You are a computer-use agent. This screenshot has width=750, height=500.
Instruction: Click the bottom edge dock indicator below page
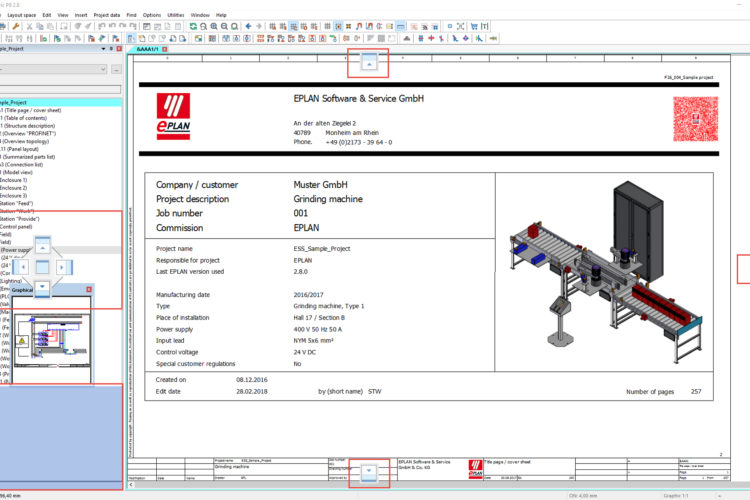(x=369, y=471)
